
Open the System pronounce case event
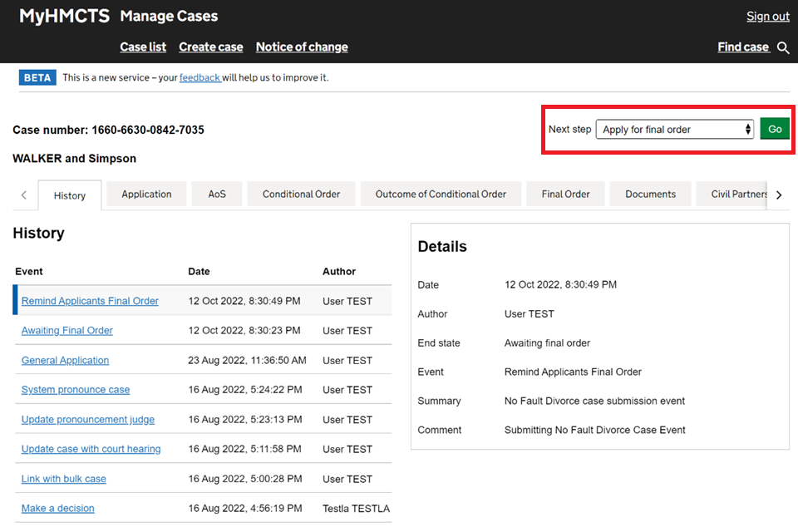(76, 390)
